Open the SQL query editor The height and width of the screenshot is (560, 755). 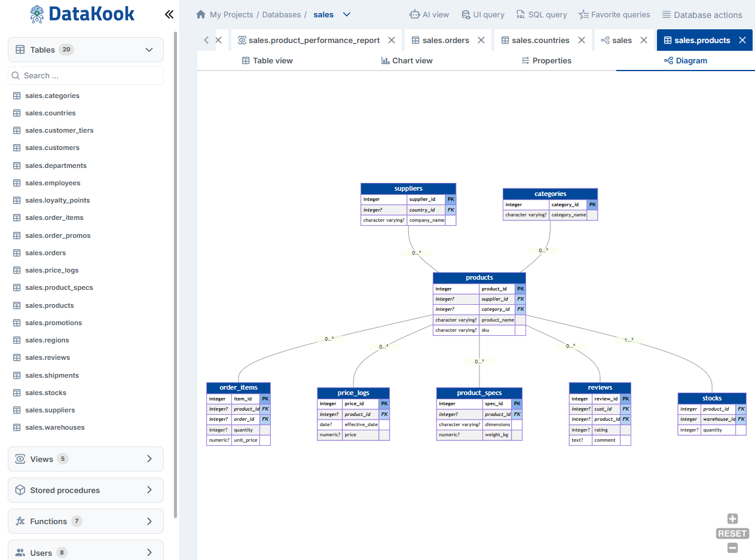tap(541, 14)
